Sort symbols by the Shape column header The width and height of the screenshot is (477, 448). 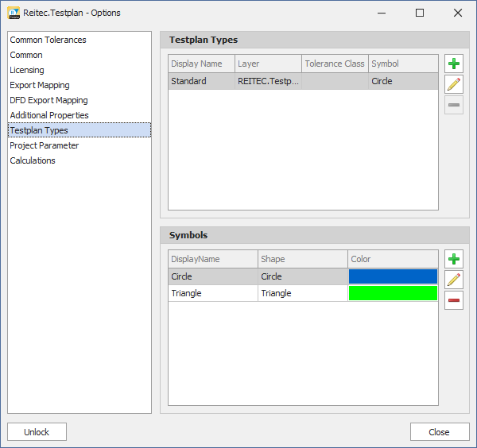pyautogui.click(x=302, y=259)
